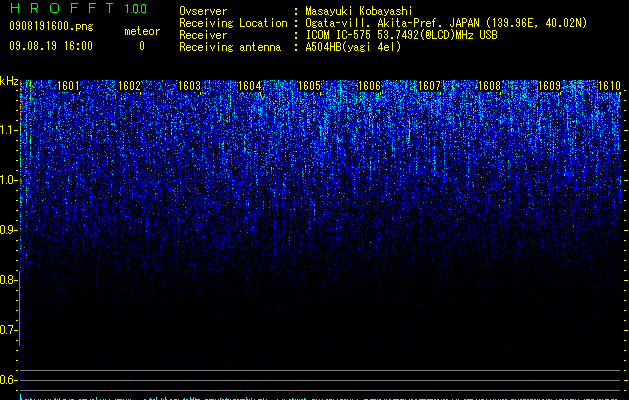Viewport: 629px width, 400px height.
Task: Click the 0.9 kHz axis label
Action: pos(8,230)
